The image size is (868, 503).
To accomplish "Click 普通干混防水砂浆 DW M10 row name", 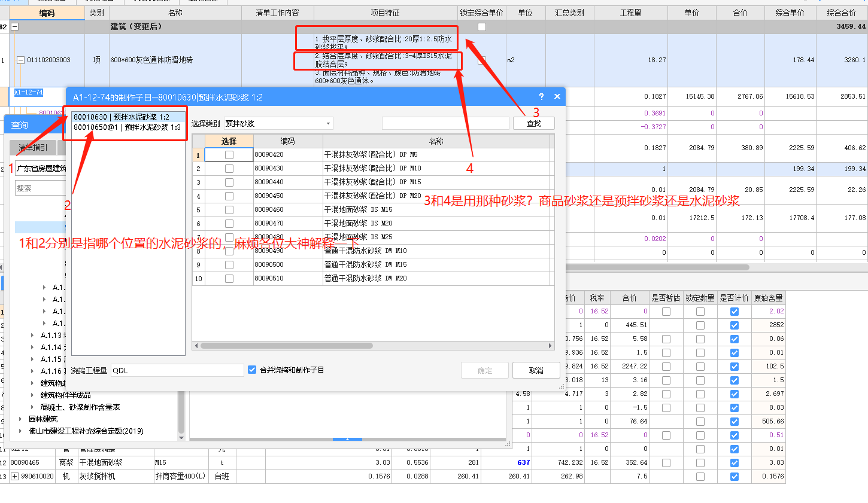I will 365,251.
